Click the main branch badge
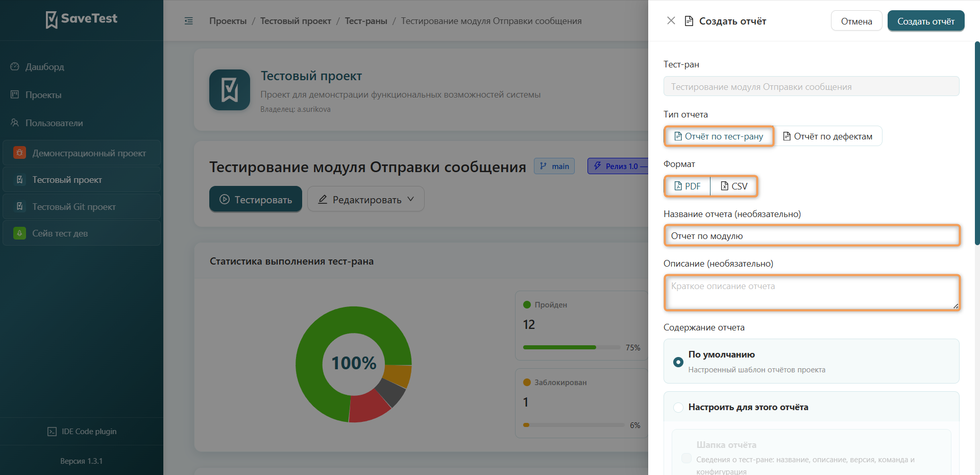Screen dimensions: 980x475 click(554, 166)
